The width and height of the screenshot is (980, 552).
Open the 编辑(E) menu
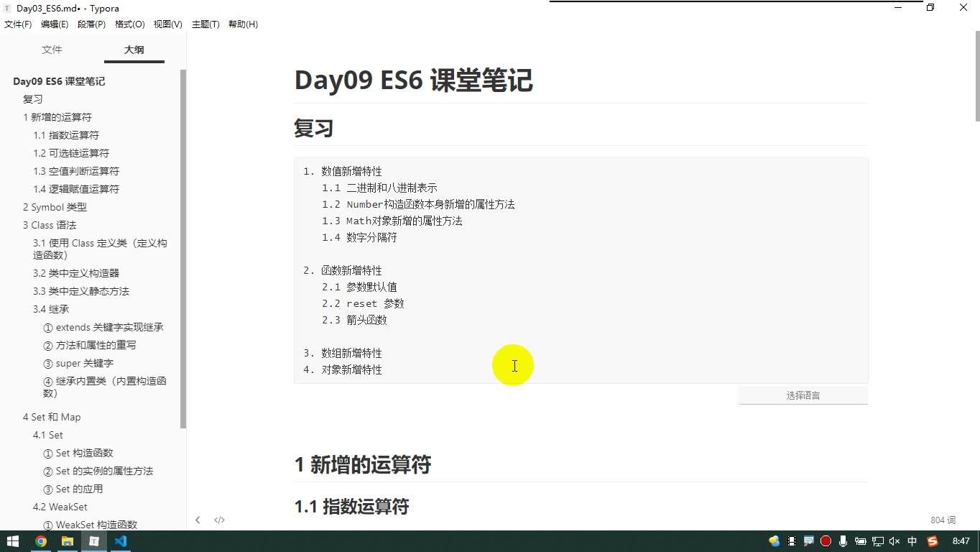(55, 24)
